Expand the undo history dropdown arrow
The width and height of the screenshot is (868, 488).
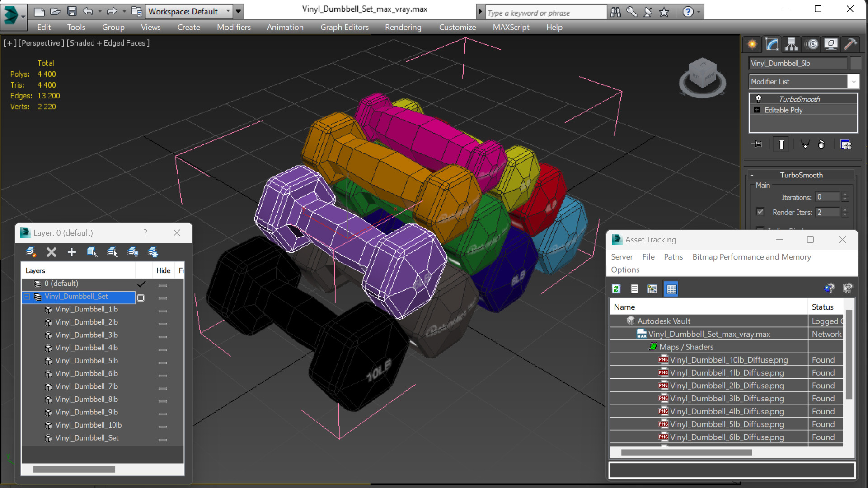(99, 11)
